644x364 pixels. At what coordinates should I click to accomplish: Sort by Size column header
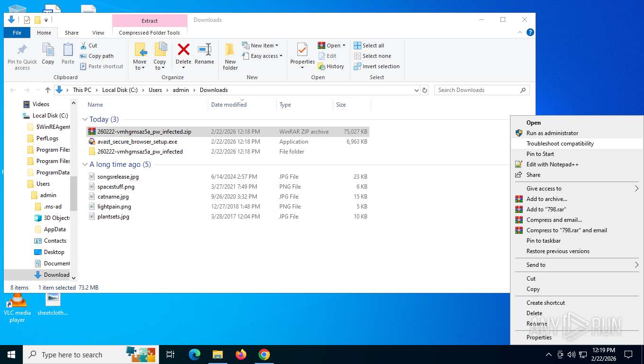(x=352, y=105)
